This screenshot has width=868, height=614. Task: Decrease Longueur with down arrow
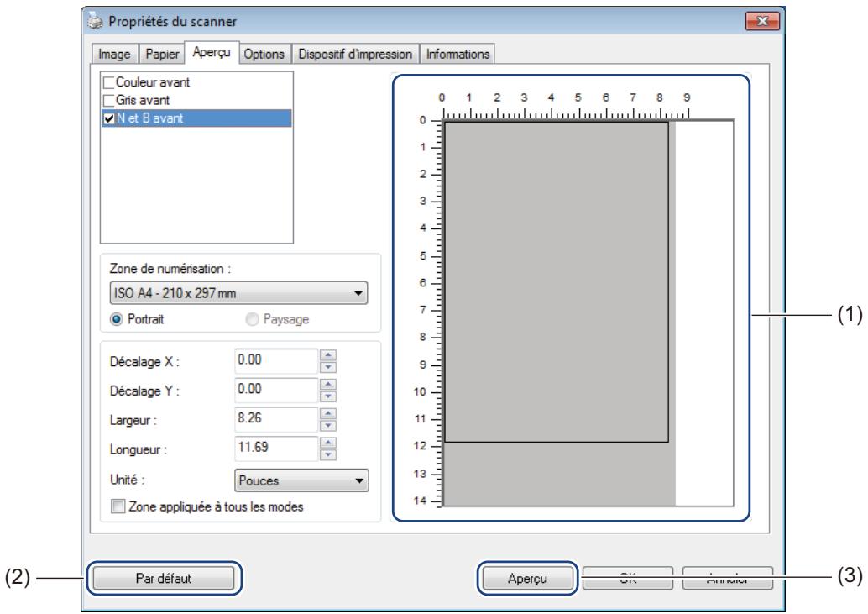pyautogui.click(x=328, y=454)
